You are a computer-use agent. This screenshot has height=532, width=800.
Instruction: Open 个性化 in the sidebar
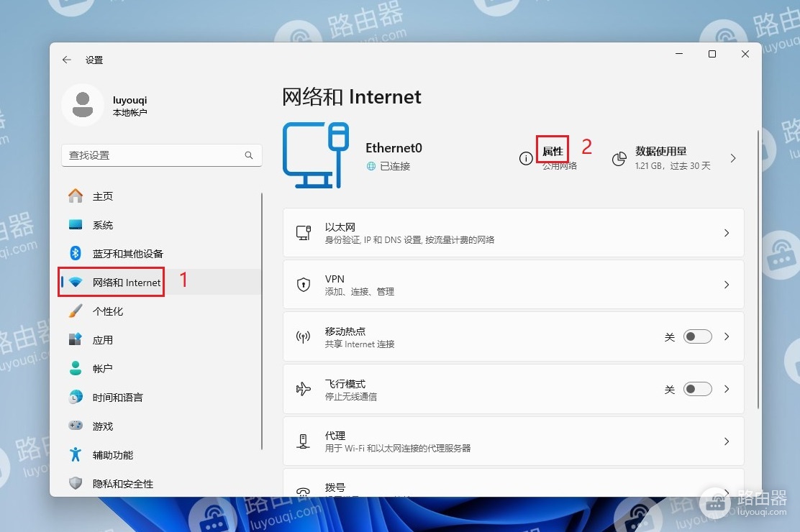160,311
